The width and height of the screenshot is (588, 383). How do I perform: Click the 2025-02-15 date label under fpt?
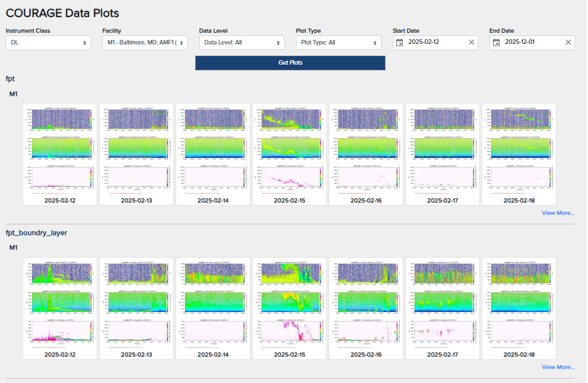pyautogui.click(x=290, y=200)
